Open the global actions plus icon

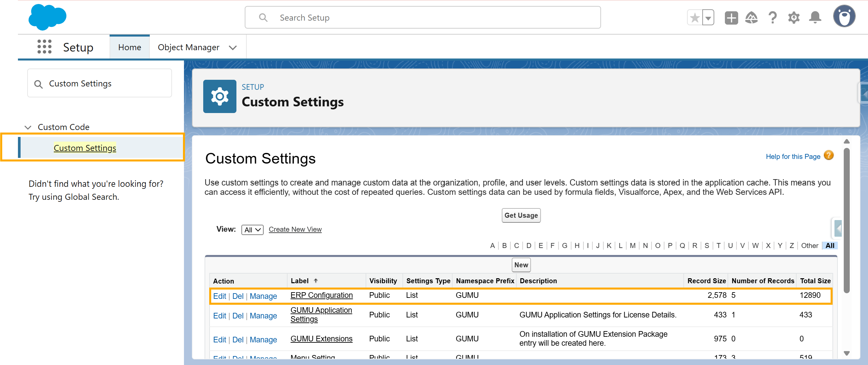[x=731, y=18]
